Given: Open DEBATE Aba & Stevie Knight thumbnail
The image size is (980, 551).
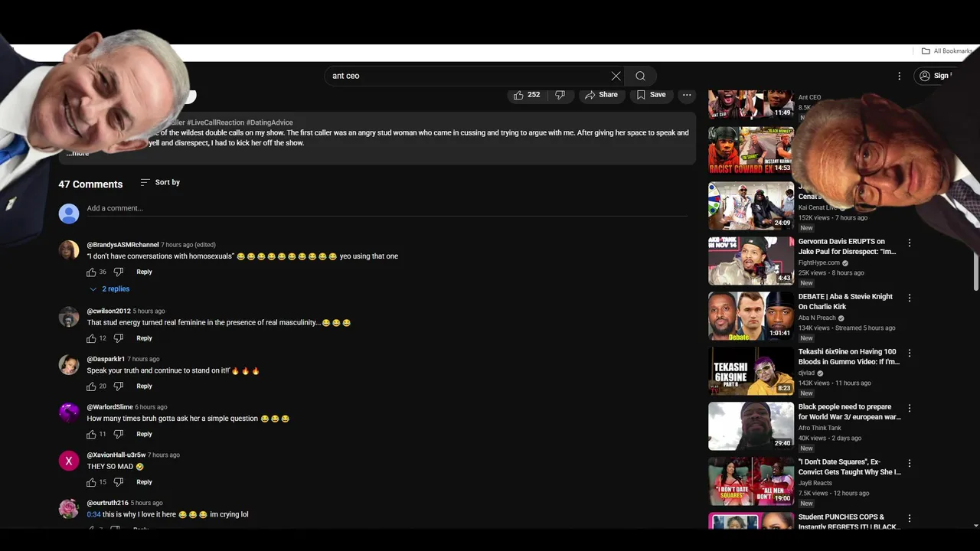Looking at the screenshot, I should tap(751, 316).
